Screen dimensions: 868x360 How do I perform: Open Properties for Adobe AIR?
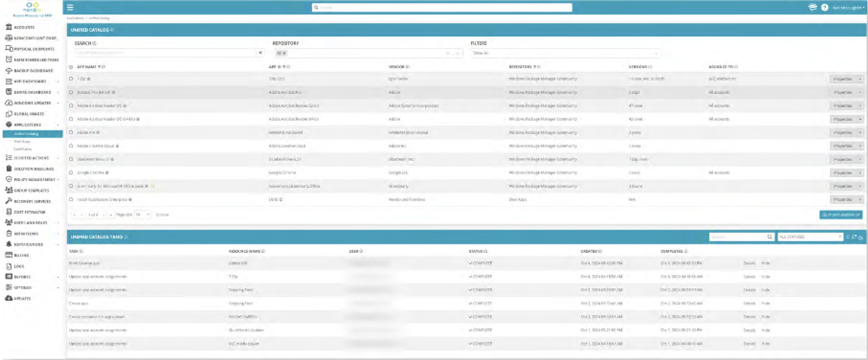pyautogui.click(x=843, y=132)
